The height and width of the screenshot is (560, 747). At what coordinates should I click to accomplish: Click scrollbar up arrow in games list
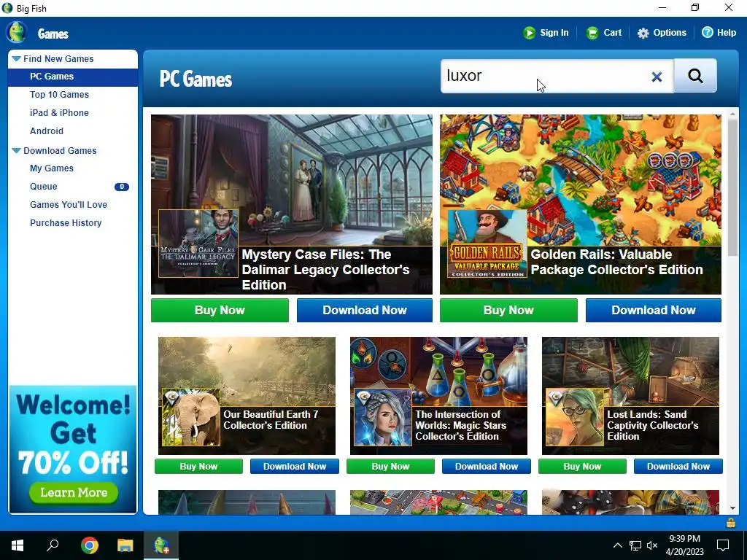(x=732, y=114)
